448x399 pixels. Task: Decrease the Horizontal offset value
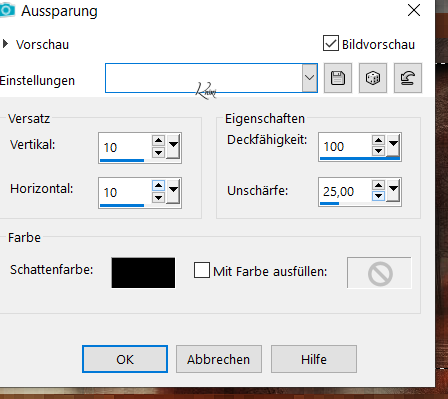(x=158, y=197)
